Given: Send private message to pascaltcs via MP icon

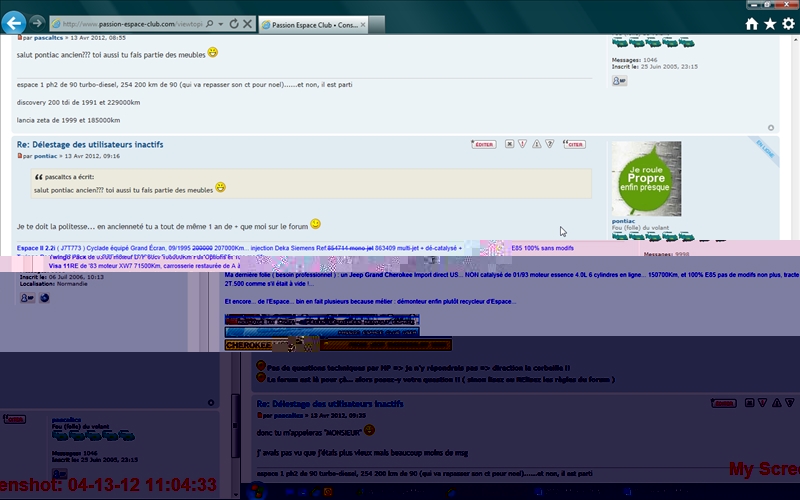Looking at the screenshot, I should 621,80.
